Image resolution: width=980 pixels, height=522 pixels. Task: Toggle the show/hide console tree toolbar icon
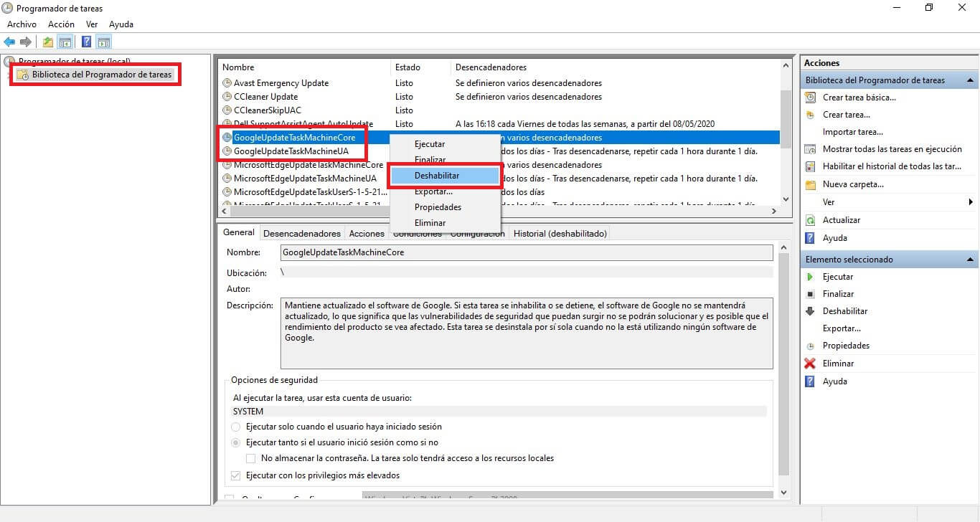tap(65, 42)
